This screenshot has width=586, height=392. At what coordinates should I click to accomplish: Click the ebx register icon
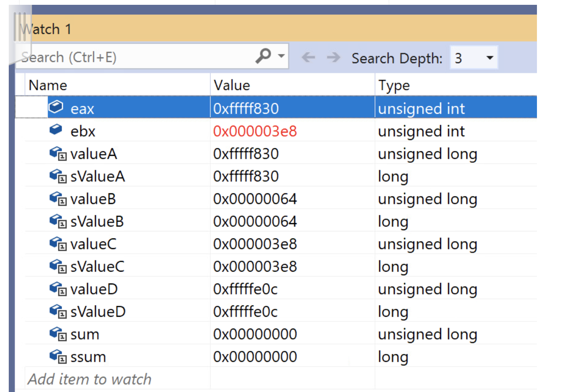[x=56, y=129]
